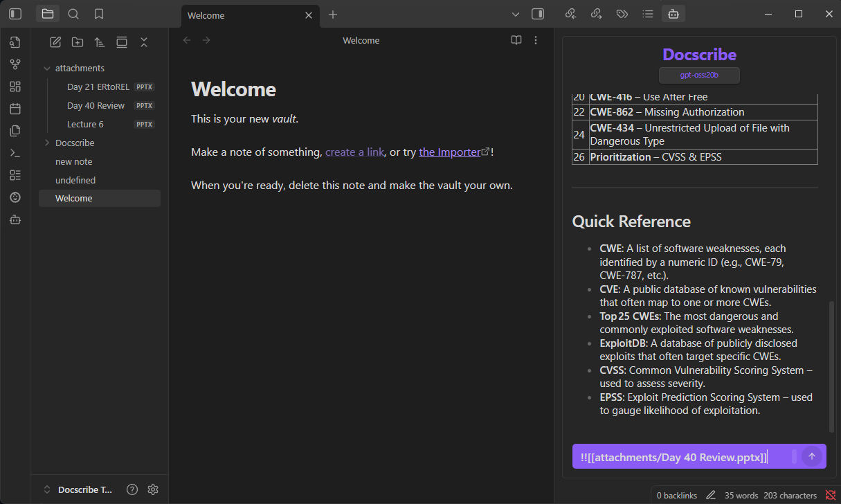Open the tab list dropdown
The height and width of the screenshot is (504, 841).
click(515, 14)
